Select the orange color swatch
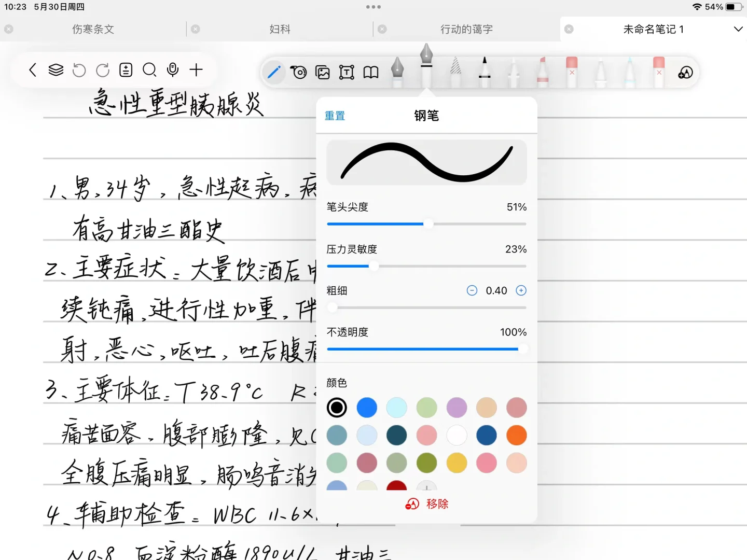The width and height of the screenshot is (747, 560). coord(517,435)
